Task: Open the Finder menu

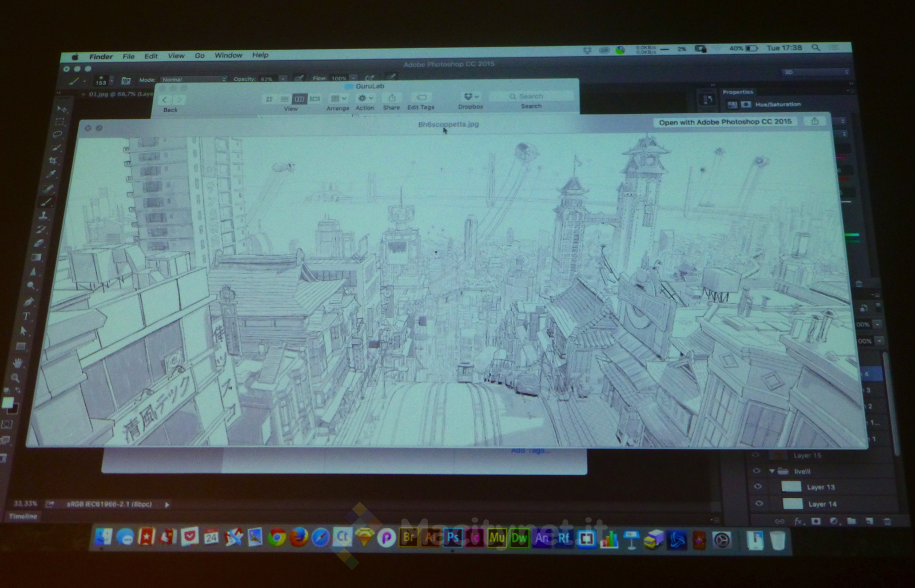Action: [101, 57]
